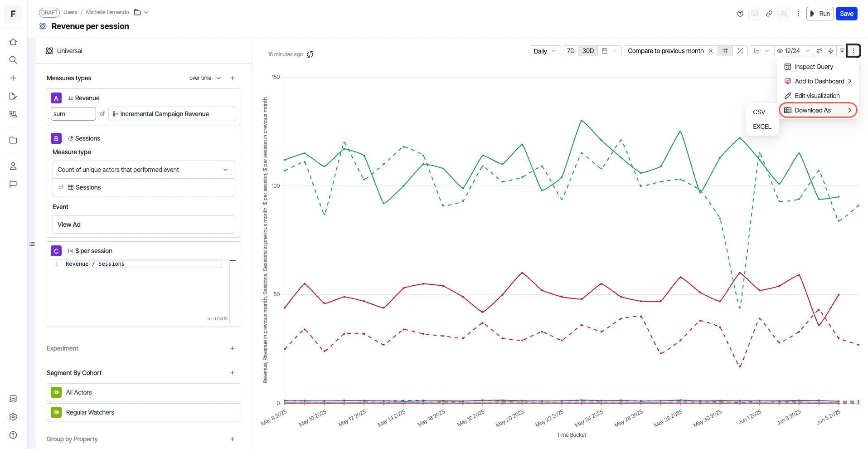Open the user profile icon in sidebar
Viewport: 868px width, 449px height.
[x=13, y=166]
